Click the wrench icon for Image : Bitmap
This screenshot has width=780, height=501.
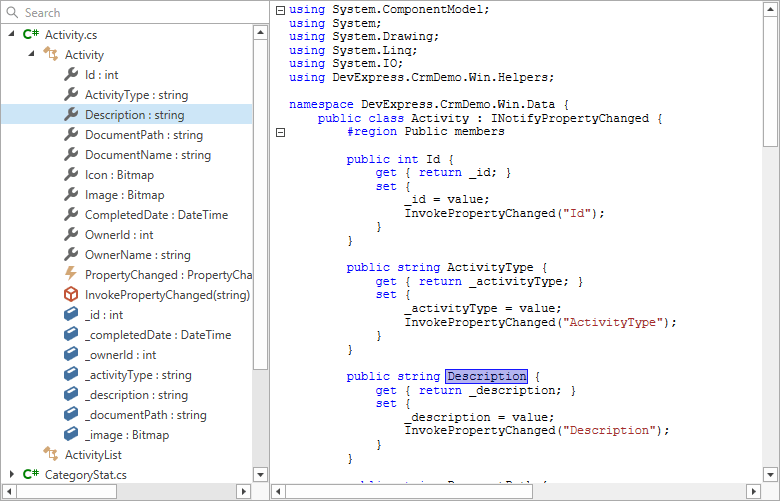point(71,194)
